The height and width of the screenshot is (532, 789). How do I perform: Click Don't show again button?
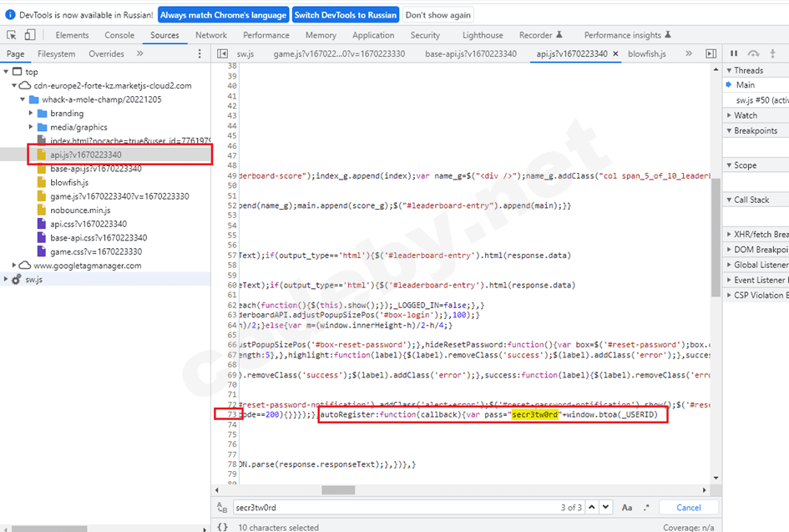(x=437, y=15)
